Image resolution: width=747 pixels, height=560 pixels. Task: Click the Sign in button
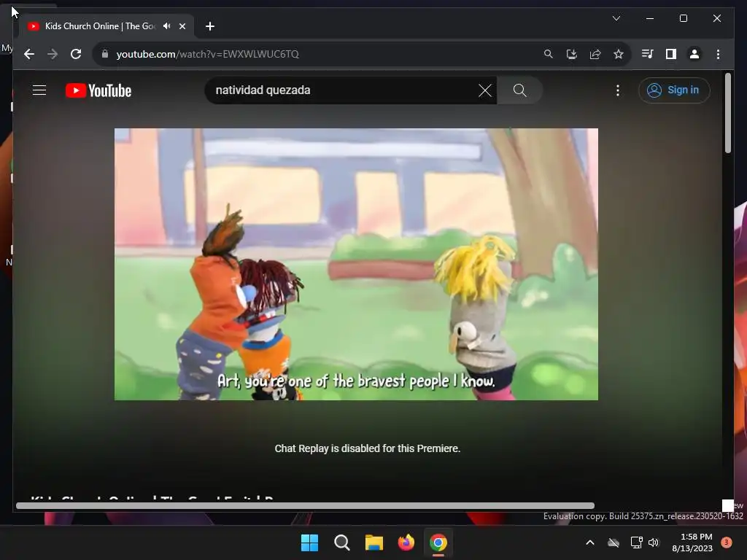(673, 90)
